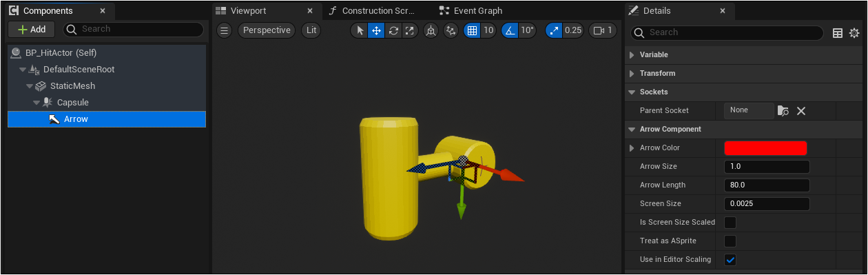
Task: Open the surface snapping options
Action: tap(451, 30)
